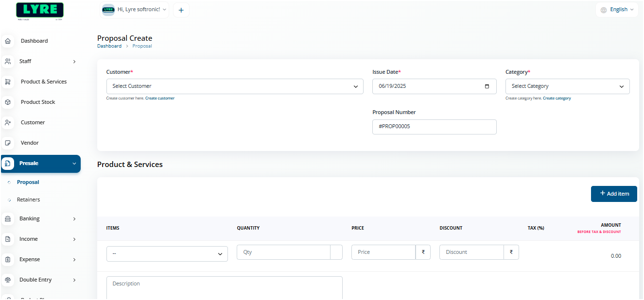
Task: Open the English language selector
Action: click(x=617, y=9)
